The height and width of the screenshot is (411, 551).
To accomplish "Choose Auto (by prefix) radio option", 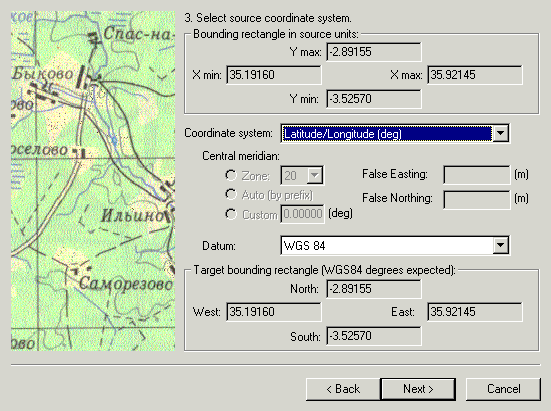I will [231, 194].
